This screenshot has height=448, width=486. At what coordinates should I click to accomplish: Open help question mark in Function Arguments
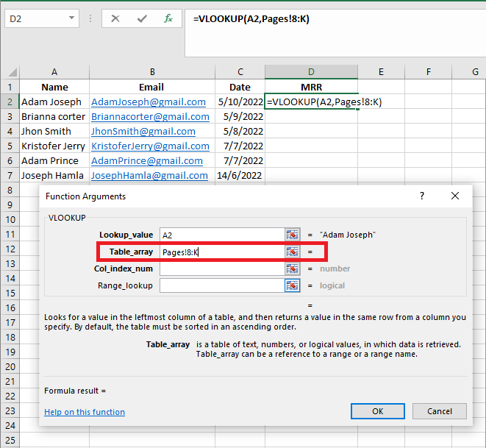pyautogui.click(x=422, y=196)
